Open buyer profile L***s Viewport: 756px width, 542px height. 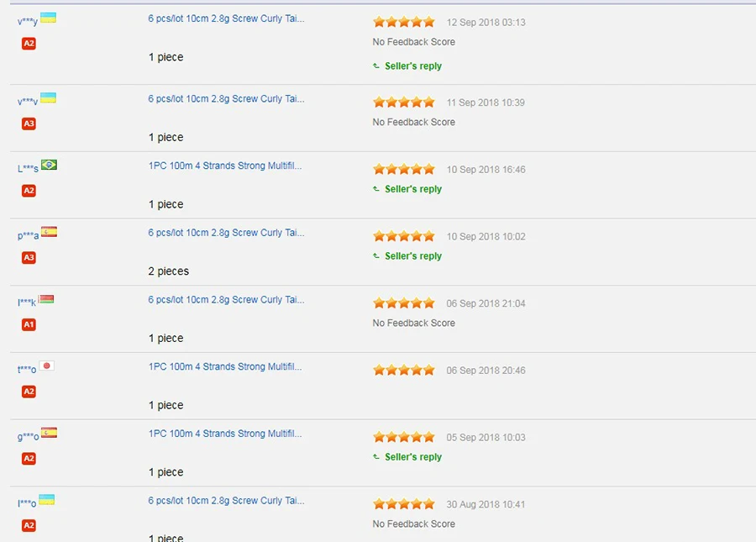(x=28, y=168)
